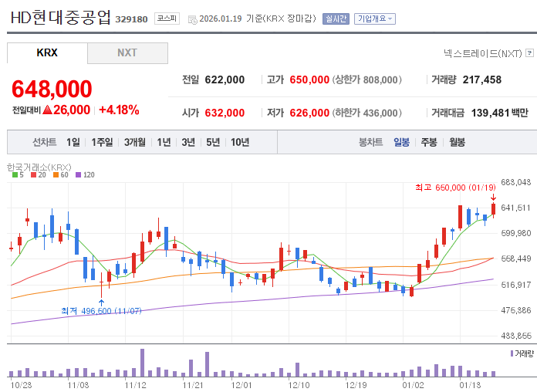Show the 1년 line chart
The image size is (537, 392).
click(x=164, y=142)
